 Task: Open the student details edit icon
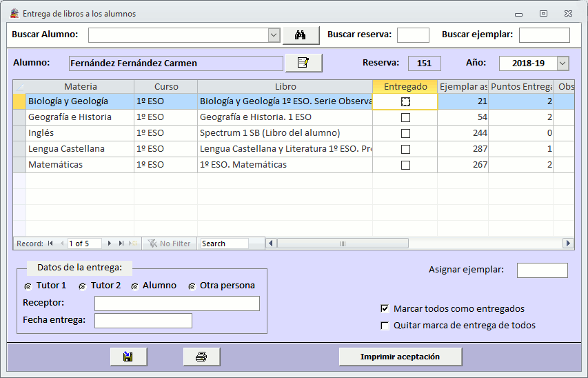point(303,63)
